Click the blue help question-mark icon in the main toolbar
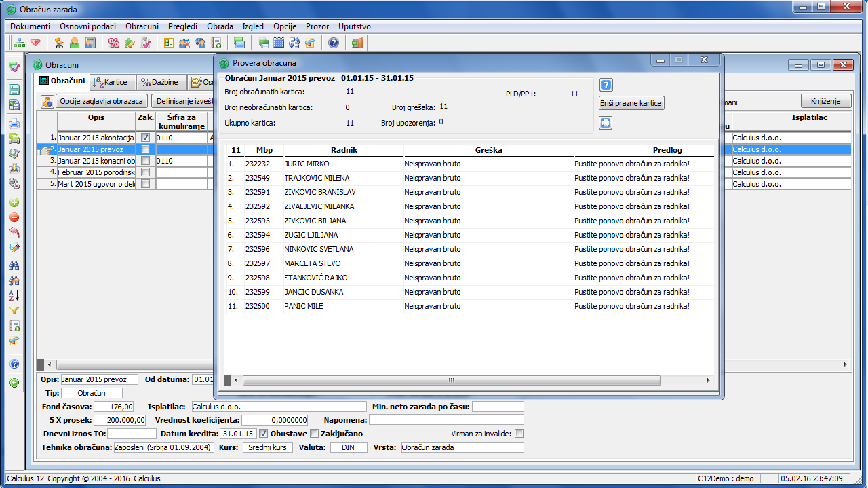The height and width of the screenshot is (488, 868). [x=333, y=43]
